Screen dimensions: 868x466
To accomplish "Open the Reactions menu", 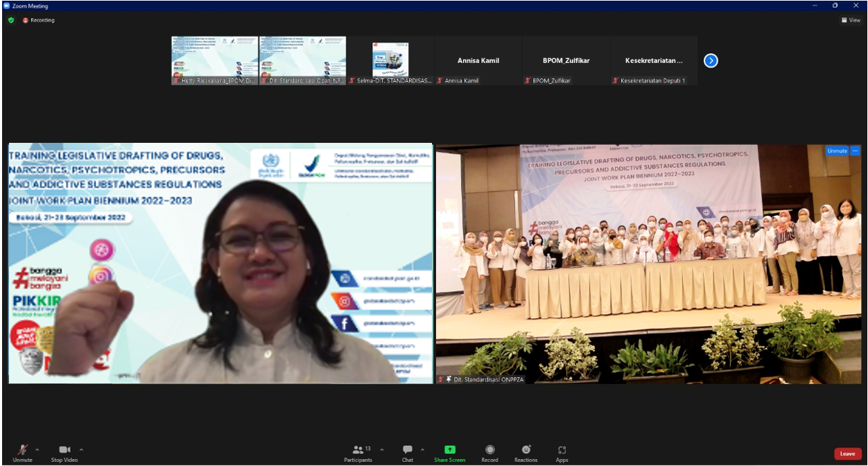I will tap(526, 451).
